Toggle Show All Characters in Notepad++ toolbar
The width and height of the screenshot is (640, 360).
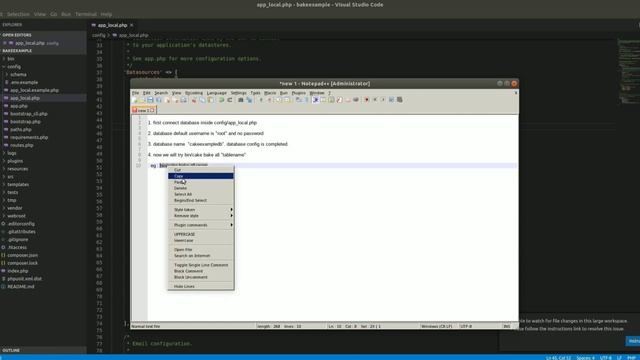point(306,100)
